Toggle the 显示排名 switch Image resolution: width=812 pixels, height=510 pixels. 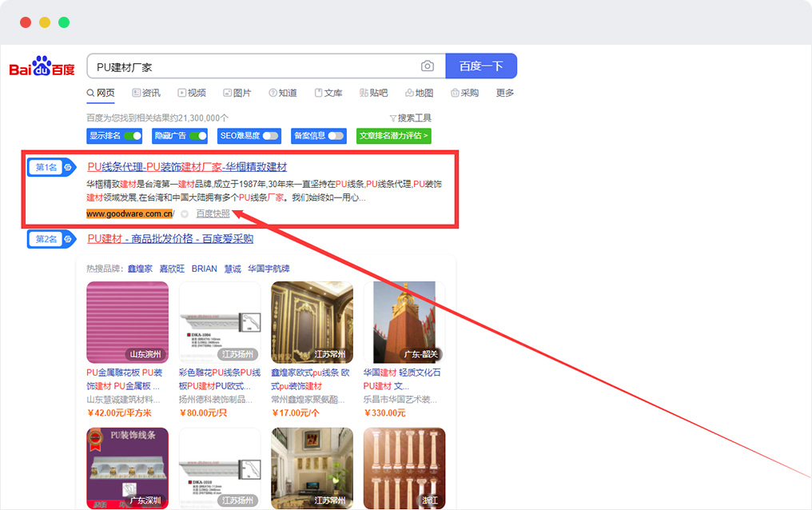tap(133, 136)
